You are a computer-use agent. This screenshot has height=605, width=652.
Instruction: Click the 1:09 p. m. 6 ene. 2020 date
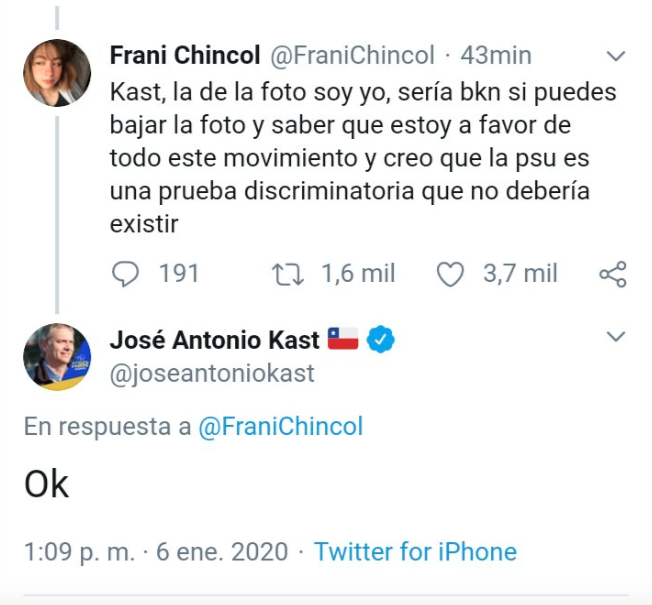(156, 552)
